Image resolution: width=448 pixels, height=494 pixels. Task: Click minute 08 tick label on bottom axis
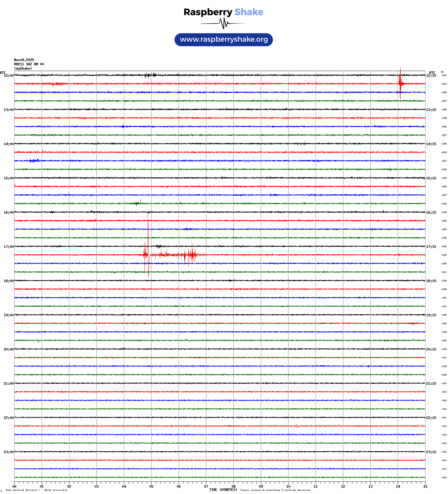click(x=233, y=487)
